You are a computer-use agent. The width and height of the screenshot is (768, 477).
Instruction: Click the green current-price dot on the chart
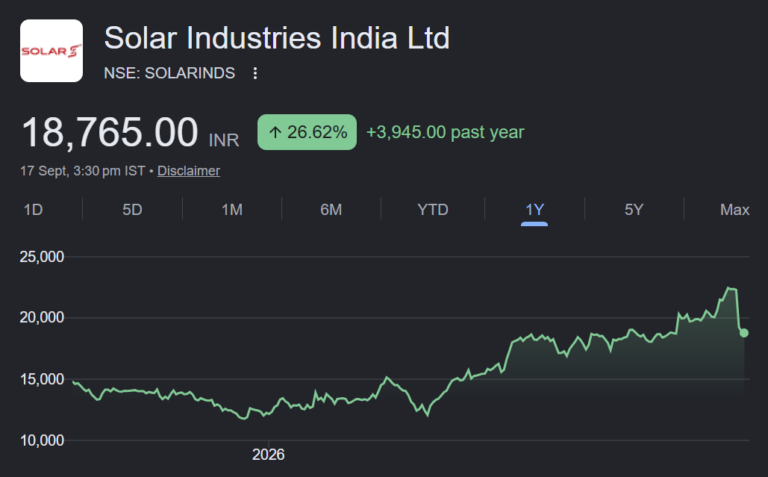744,333
